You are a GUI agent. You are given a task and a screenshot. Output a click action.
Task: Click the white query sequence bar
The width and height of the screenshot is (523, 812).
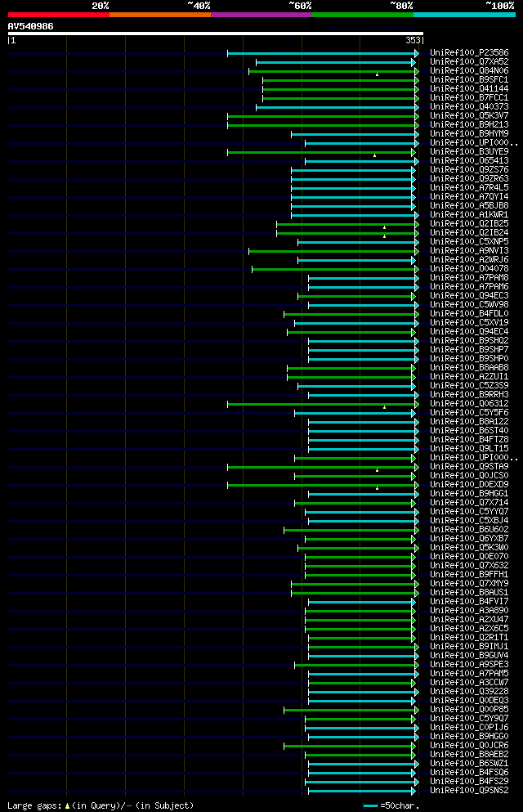(216, 34)
